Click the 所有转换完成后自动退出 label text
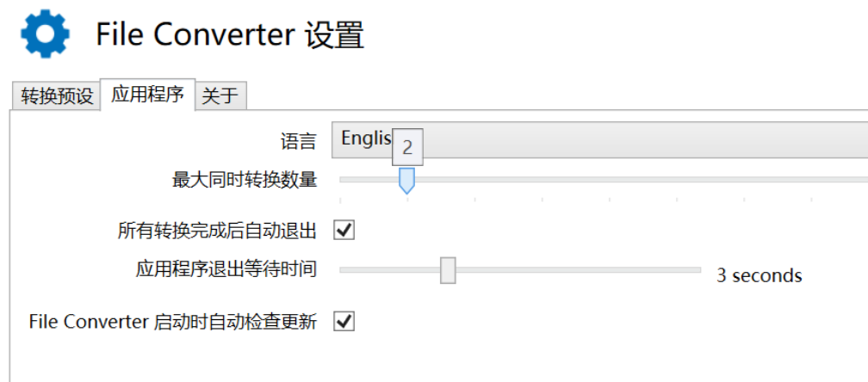The height and width of the screenshot is (382, 868). click(217, 231)
